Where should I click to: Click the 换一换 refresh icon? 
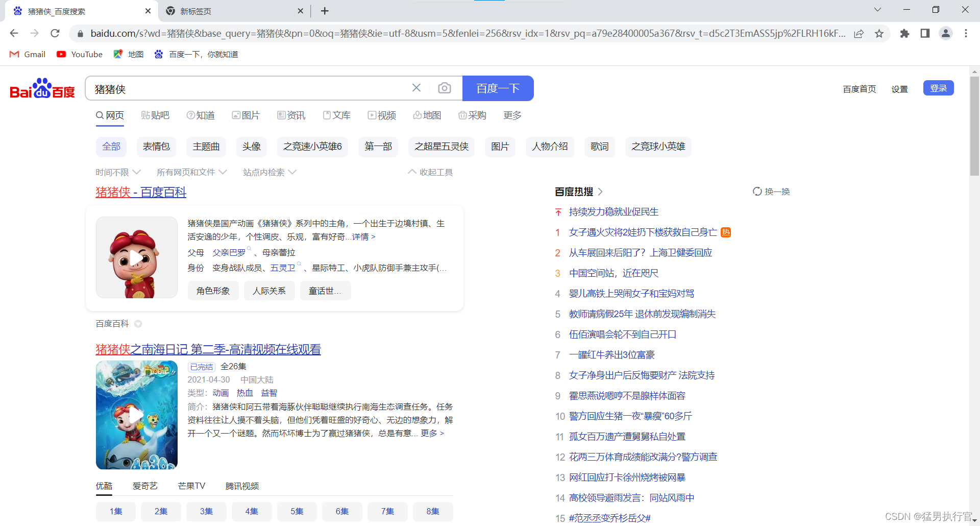tap(757, 192)
